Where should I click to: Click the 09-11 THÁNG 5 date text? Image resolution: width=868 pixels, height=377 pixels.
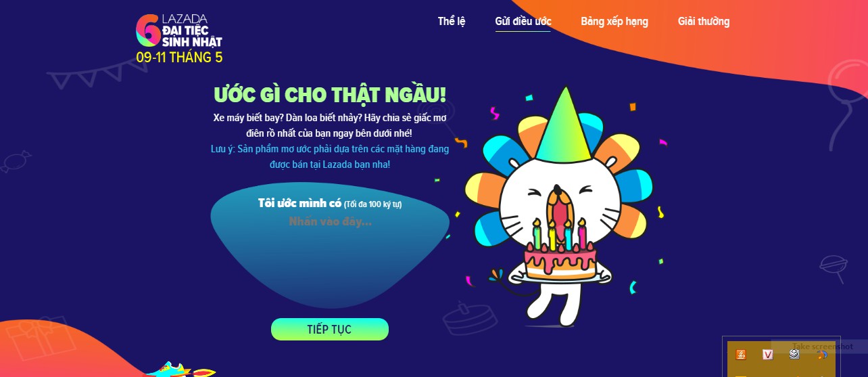coord(179,58)
